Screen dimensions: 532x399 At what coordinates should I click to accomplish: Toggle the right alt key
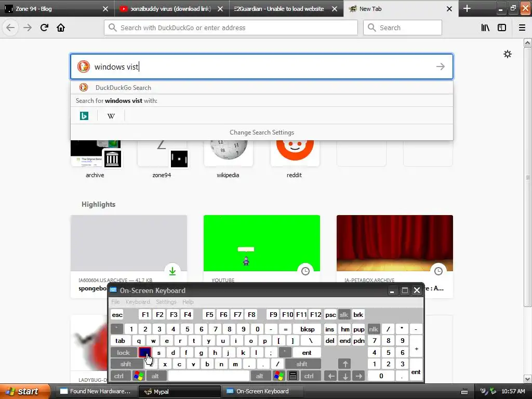click(x=260, y=376)
